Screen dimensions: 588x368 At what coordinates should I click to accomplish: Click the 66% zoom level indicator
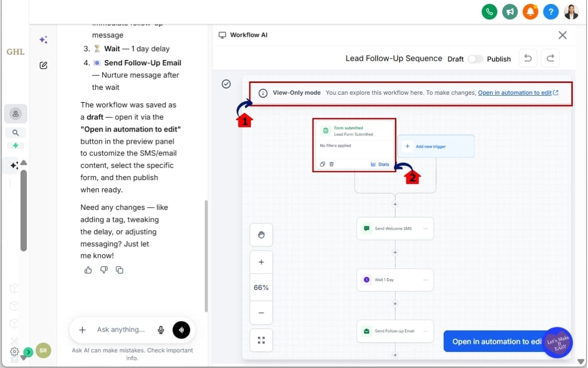[x=261, y=288]
